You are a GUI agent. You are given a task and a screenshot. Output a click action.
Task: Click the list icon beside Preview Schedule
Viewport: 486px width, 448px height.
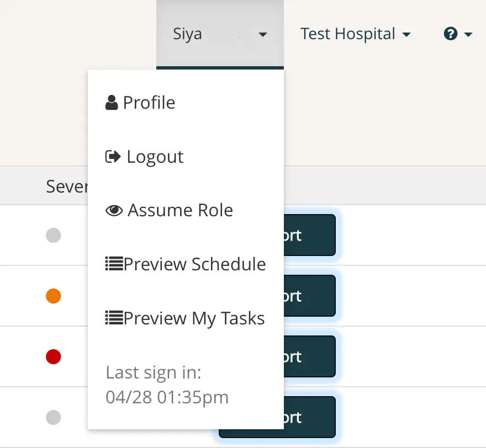point(112,264)
